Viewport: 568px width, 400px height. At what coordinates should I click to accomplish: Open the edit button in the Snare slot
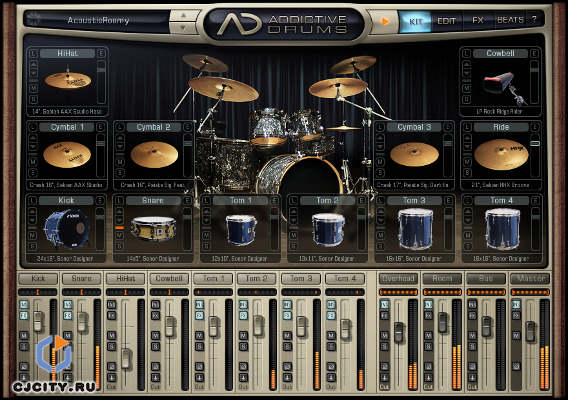(x=188, y=201)
